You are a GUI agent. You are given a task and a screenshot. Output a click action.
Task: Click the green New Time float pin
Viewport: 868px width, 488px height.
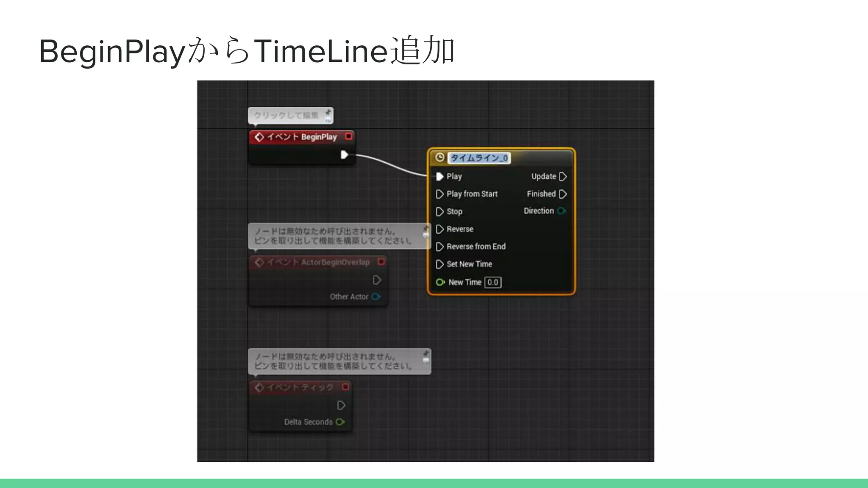click(x=440, y=282)
